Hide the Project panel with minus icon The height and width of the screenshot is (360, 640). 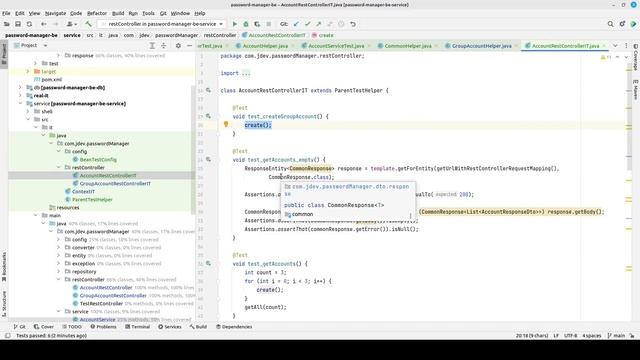(189, 46)
